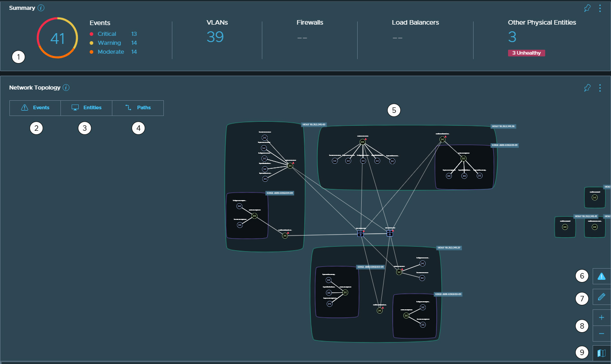611x364 pixels.
Task: Switch to the Entities tab
Action: click(x=86, y=108)
